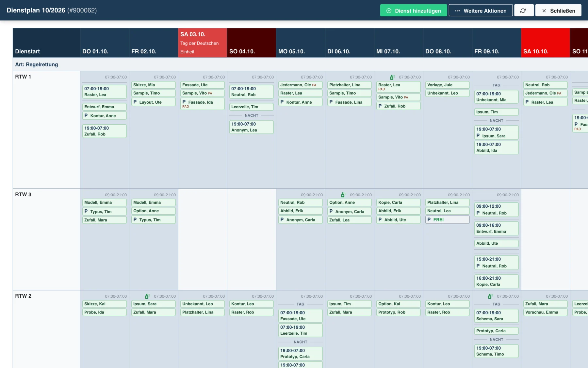The width and height of the screenshot is (588, 368).
Task: Select Kopie, Carla in RTW 3 MI 07.10.
Action: tap(398, 202)
